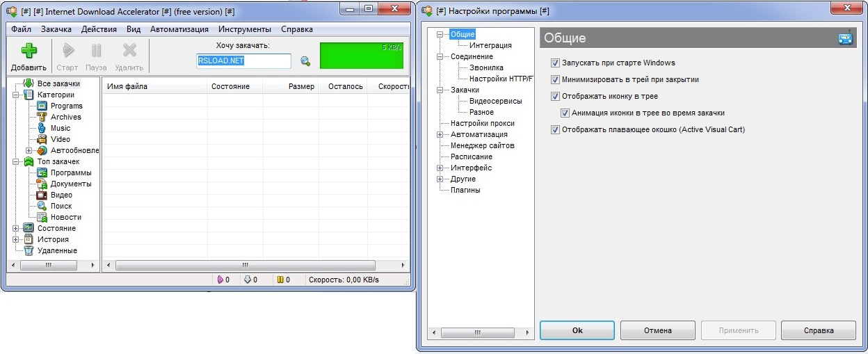Viewport: 868px width, 354px height.
Task: Click the pink arrow status bar icon
Action: pyautogui.click(x=220, y=280)
